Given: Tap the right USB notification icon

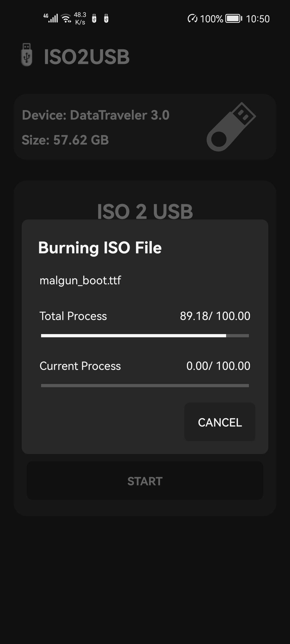Looking at the screenshot, I should click(106, 19).
